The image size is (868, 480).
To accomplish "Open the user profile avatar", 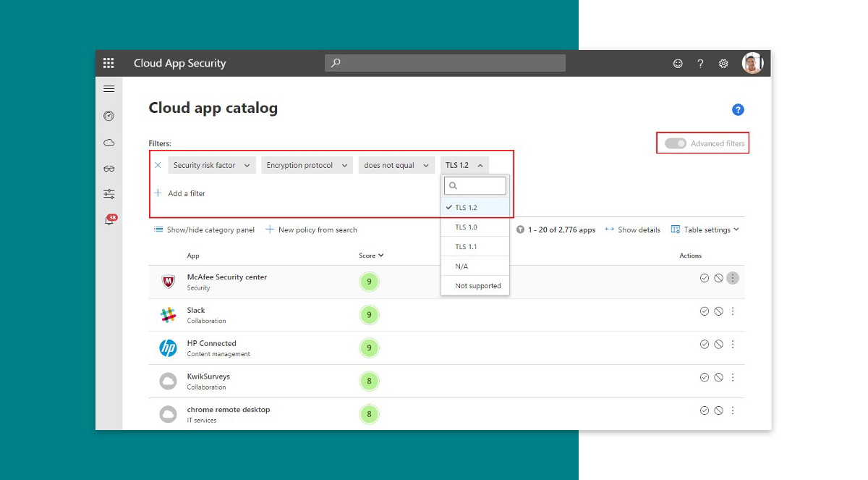I will (x=753, y=63).
